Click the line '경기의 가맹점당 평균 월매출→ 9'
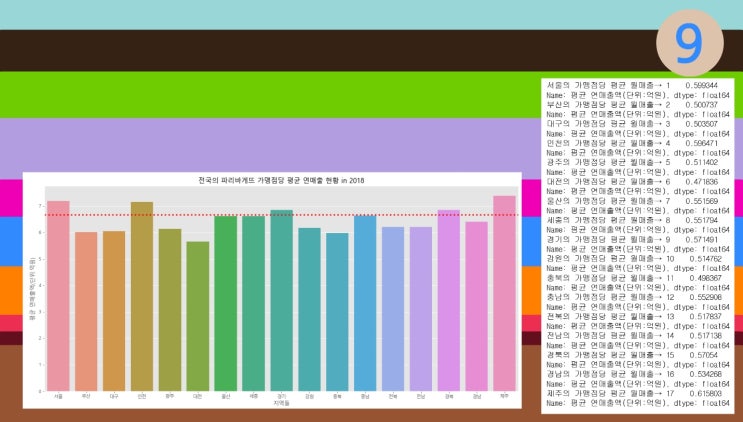Image resolution: width=743 pixels, height=422 pixels. [x=608, y=240]
